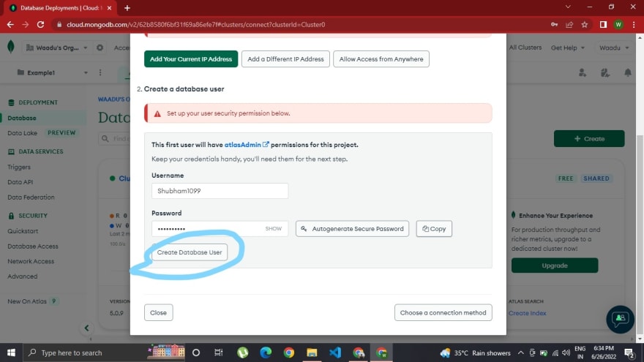This screenshot has height=362, width=644.
Task: Open Task View on the taskbar
Action: coord(219,352)
